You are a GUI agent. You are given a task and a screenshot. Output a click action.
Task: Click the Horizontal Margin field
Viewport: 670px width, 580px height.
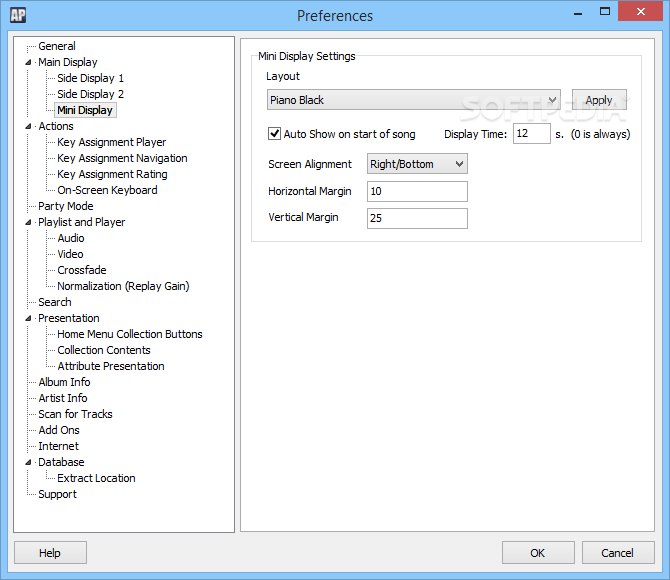point(417,191)
